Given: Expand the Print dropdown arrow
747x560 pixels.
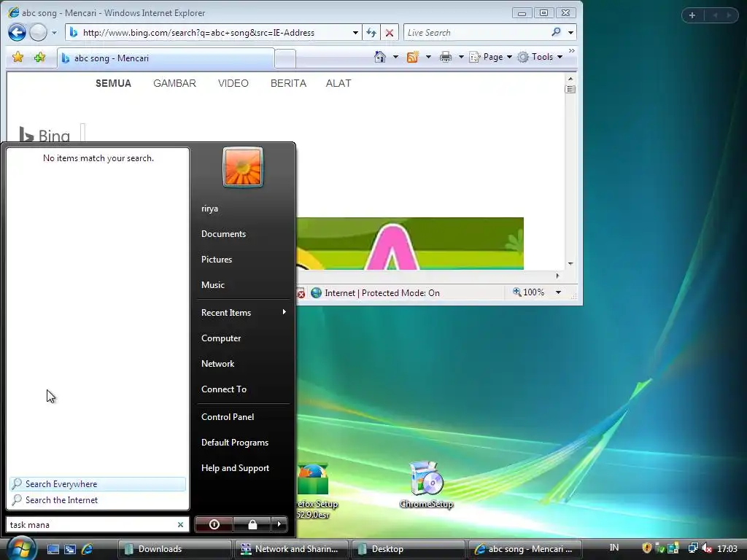Looking at the screenshot, I should click(461, 57).
